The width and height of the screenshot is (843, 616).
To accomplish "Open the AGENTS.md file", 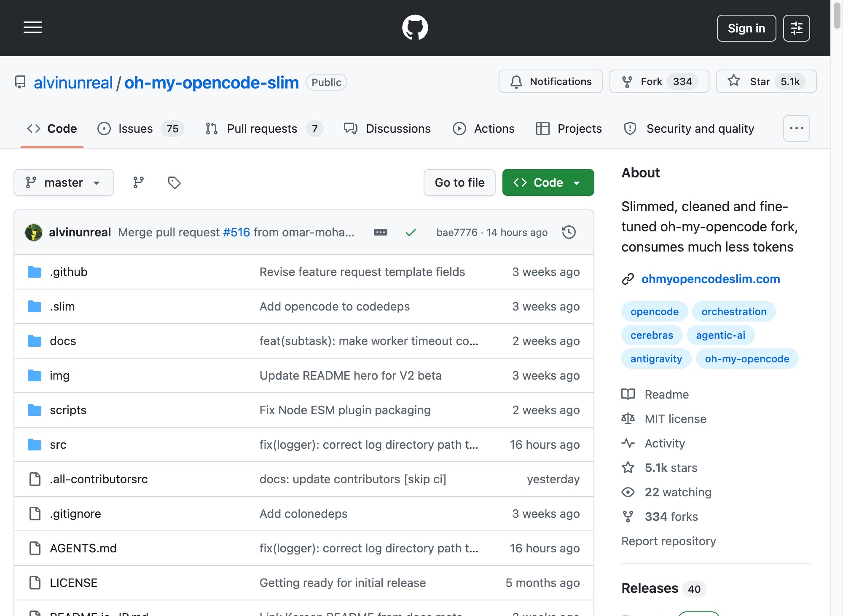I will click(x=83, y=548).
